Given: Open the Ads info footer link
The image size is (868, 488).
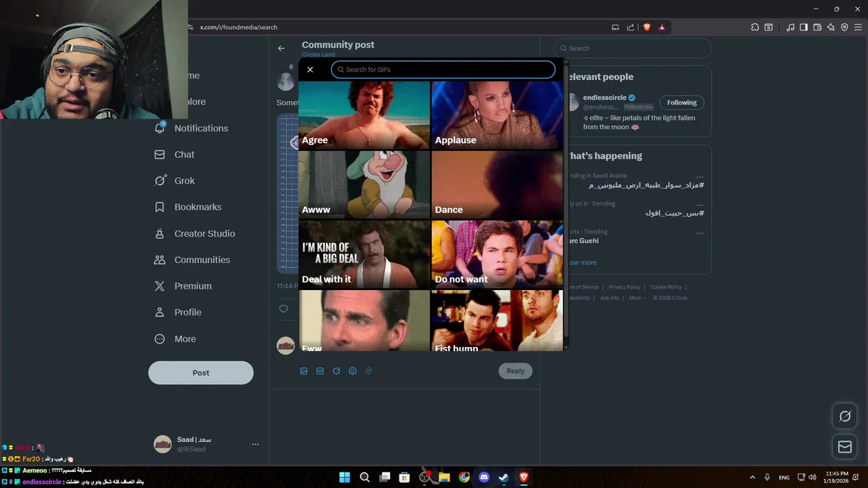Looking at the screenshot, I should pyautogui.click(x=609, y=298).
